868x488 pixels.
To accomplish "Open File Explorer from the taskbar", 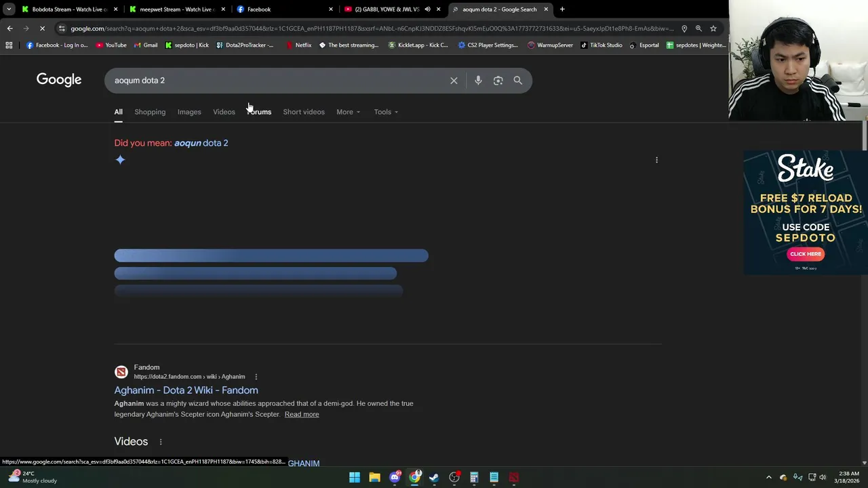I will pos(374,478).
